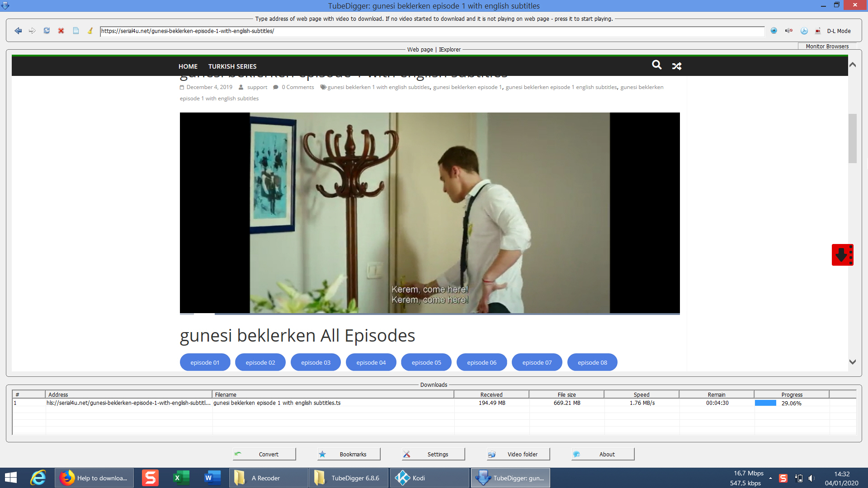Click the random shuffle icon in site header
This screenshot has height=488, width=868.
coord(676,66)
